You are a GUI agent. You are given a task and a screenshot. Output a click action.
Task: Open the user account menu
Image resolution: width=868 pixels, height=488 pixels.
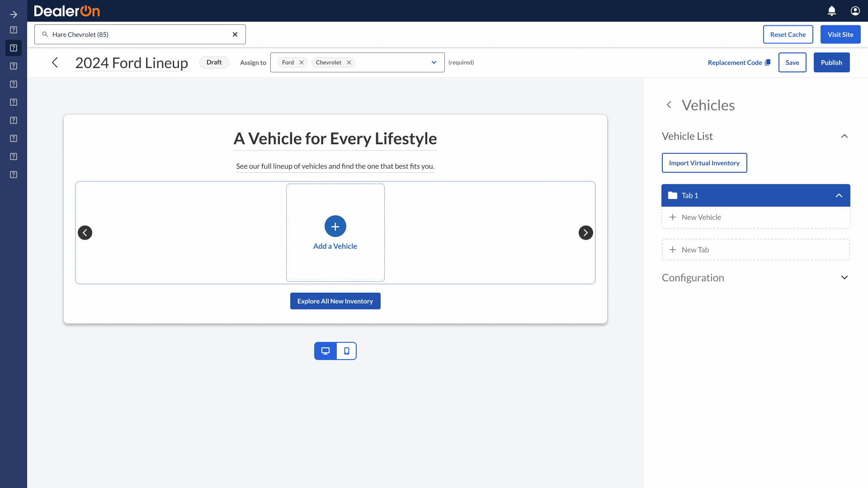[855, 11]
